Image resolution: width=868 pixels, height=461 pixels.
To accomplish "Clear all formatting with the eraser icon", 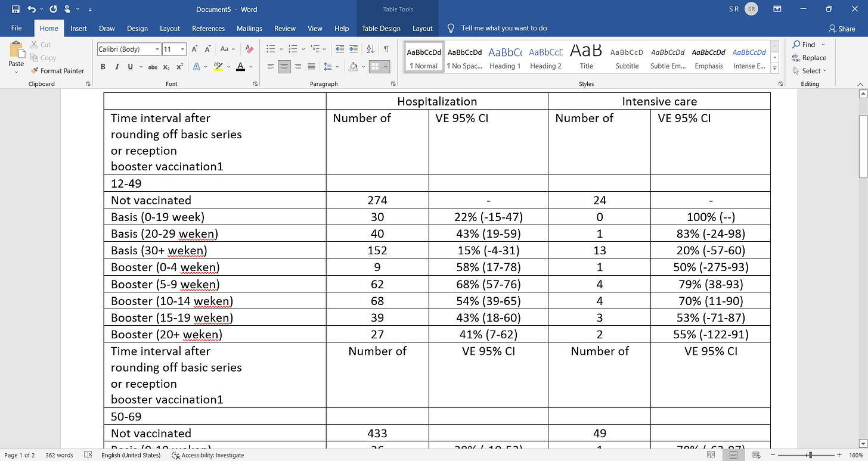I will (250, 49).
